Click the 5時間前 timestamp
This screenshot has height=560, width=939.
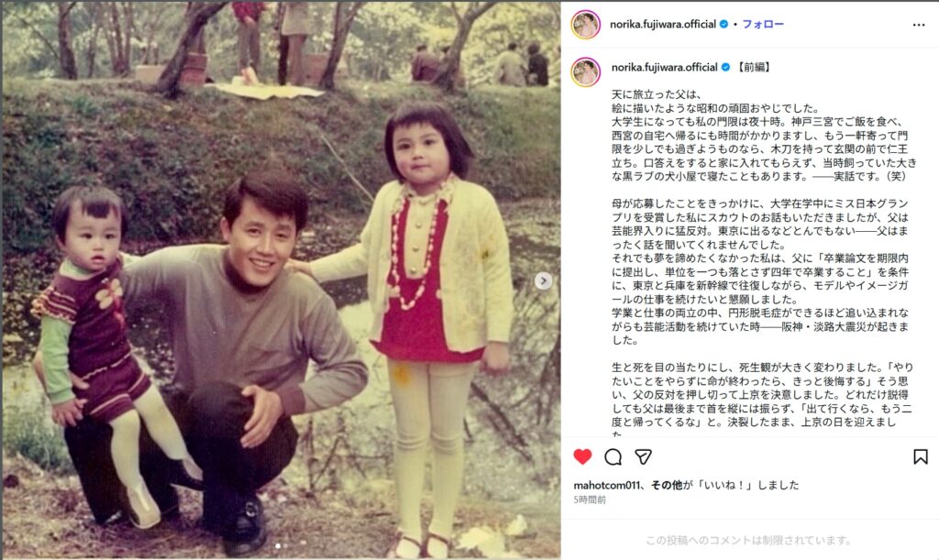(x=590, y=500)
